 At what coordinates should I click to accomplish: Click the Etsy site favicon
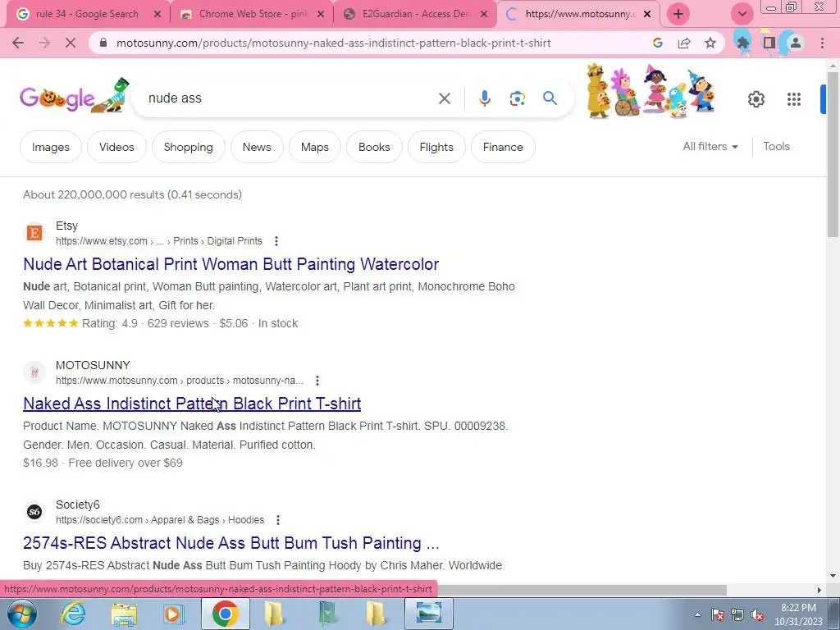[34, 233]
